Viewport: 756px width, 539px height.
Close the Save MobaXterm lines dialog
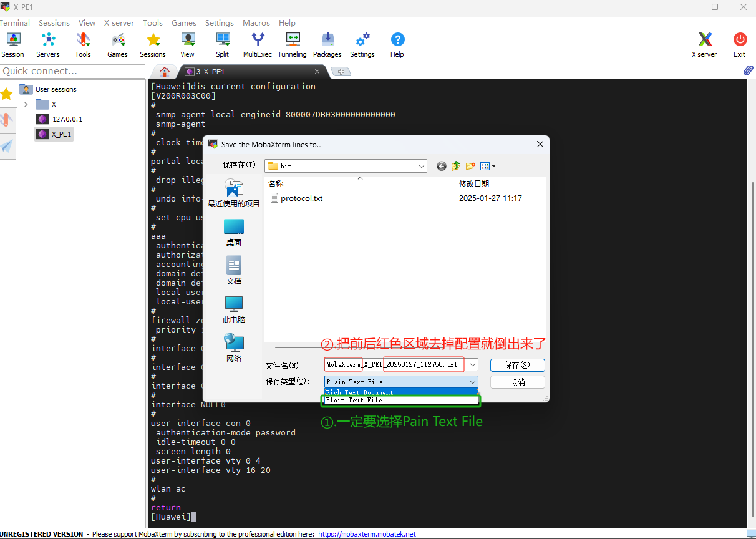tap(540, 144)
